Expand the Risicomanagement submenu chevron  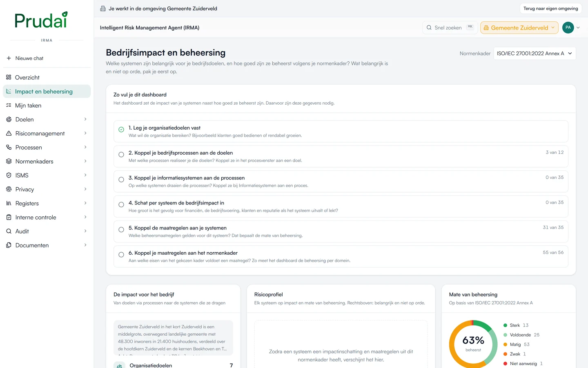coord(85,133)
